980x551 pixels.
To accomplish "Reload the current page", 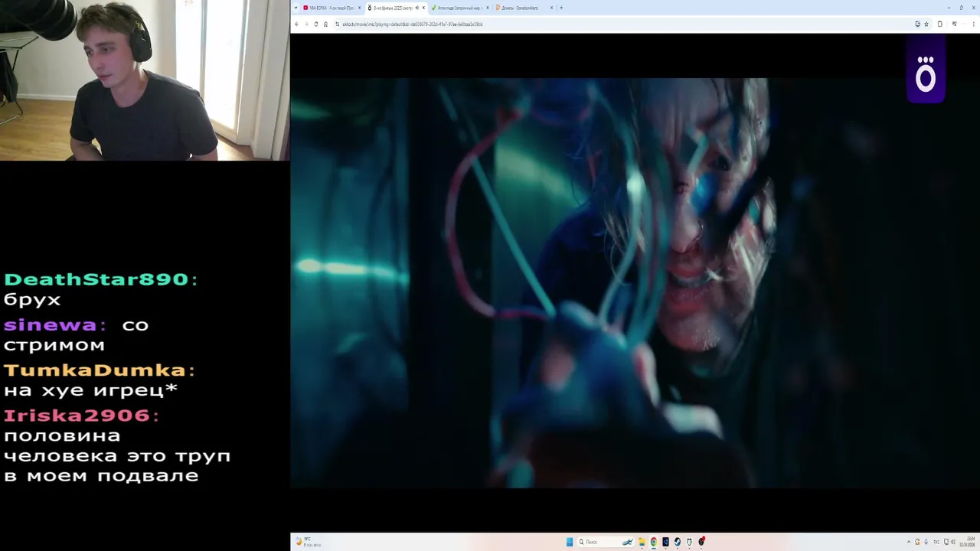I will [316, 24].
